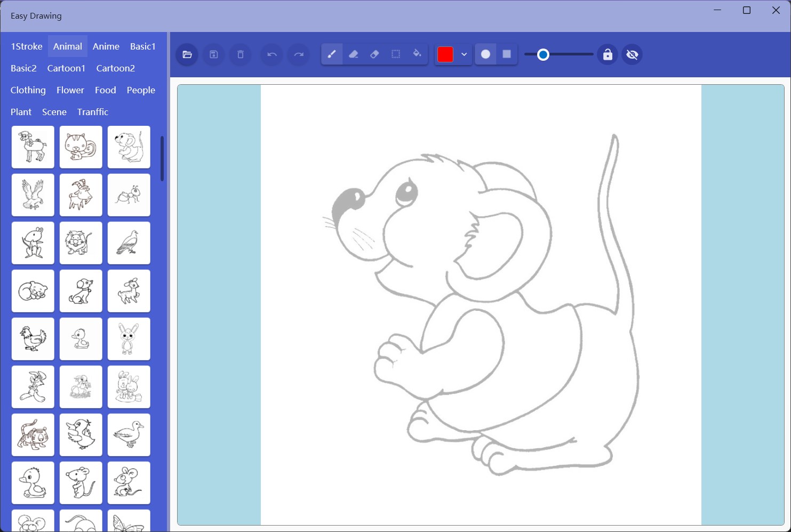Screen dimensions: 791x532
Task: Open an image file
Action: (187, 54)
